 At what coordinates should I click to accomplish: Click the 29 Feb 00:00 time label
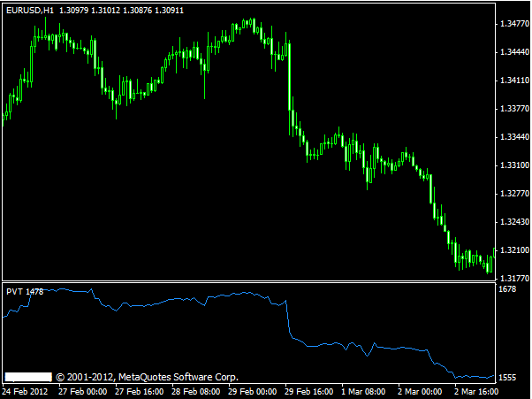click(253, 392)
